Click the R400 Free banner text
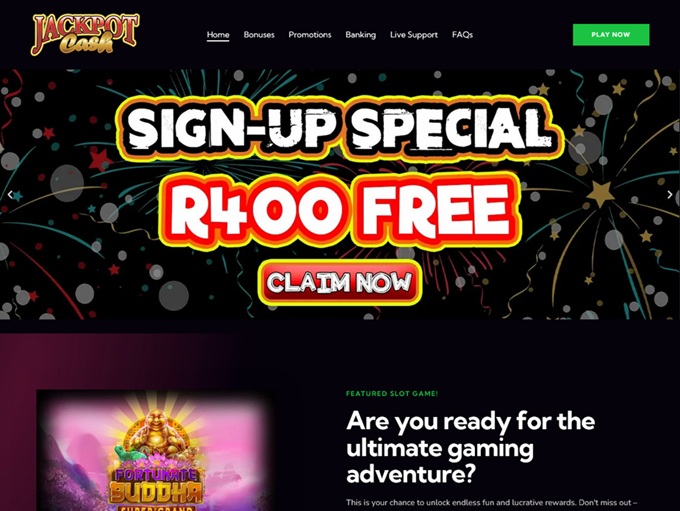The width and height of the screenshot is (680, 511). 340,210
